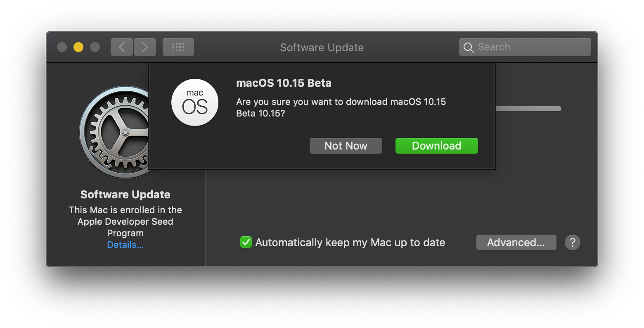Click the macOS logo in the dialog
Viewport: 644px width, 328px height.
195,102
